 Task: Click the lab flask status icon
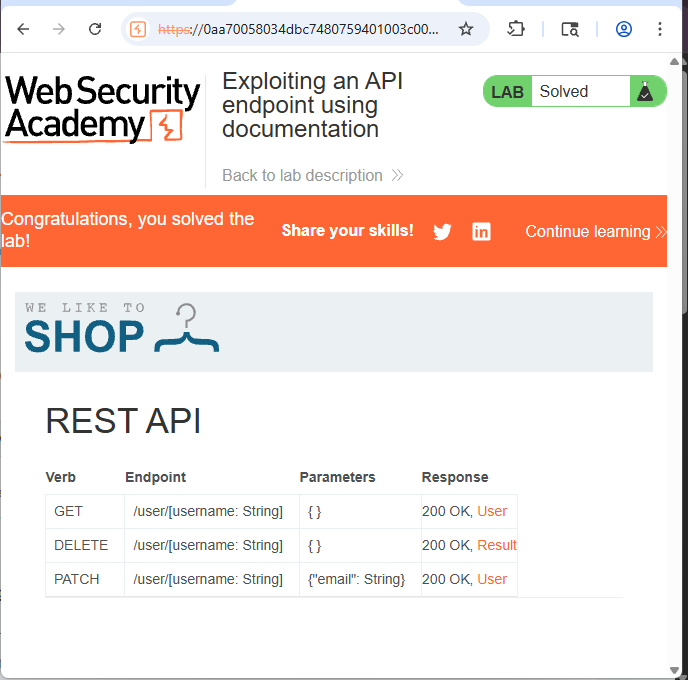pos(645,91)
